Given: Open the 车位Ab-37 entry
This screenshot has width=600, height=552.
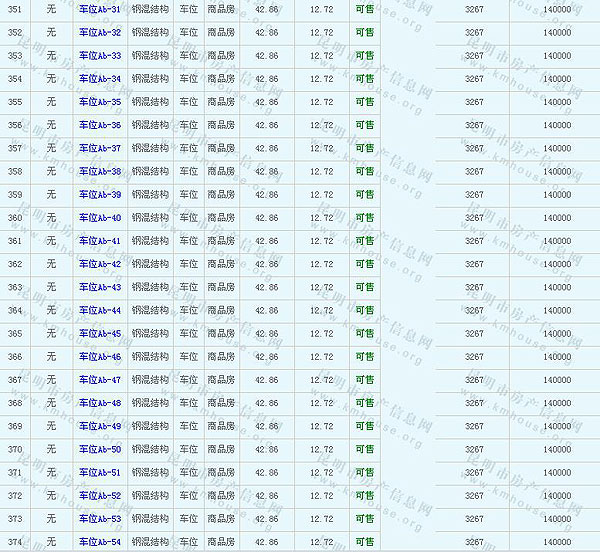Looking at the screenshot, I should coord(100,149).
